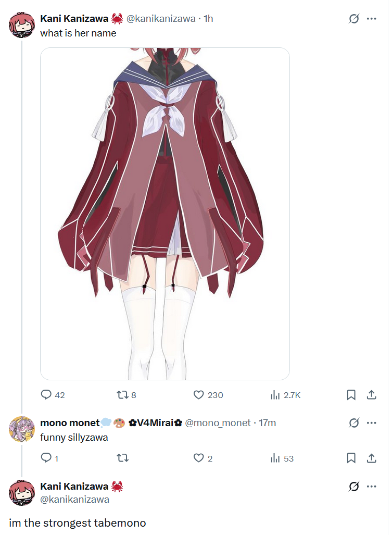Like the post with 230 likes
This screenshot has width=392, height=535.
[208, 395]
